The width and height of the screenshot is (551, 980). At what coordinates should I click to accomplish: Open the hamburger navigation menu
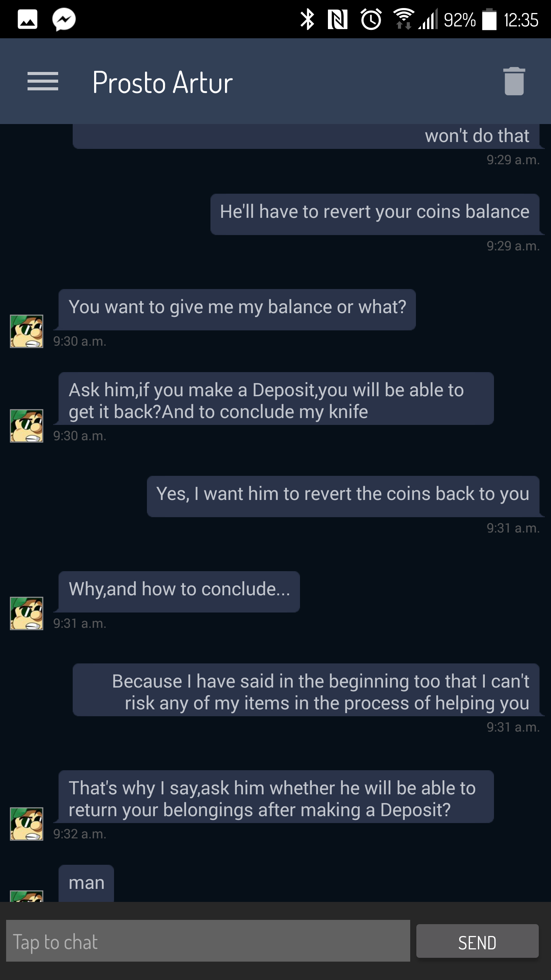tap(43, 82)
